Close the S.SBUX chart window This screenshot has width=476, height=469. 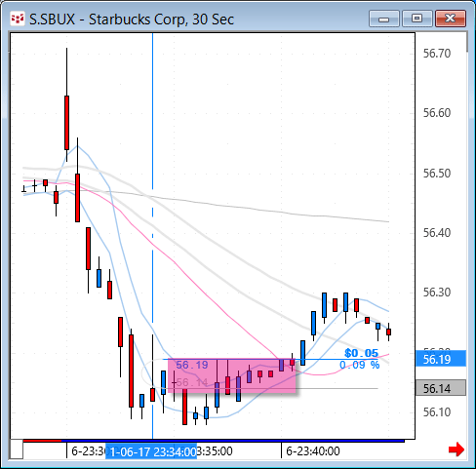point(451,19)
